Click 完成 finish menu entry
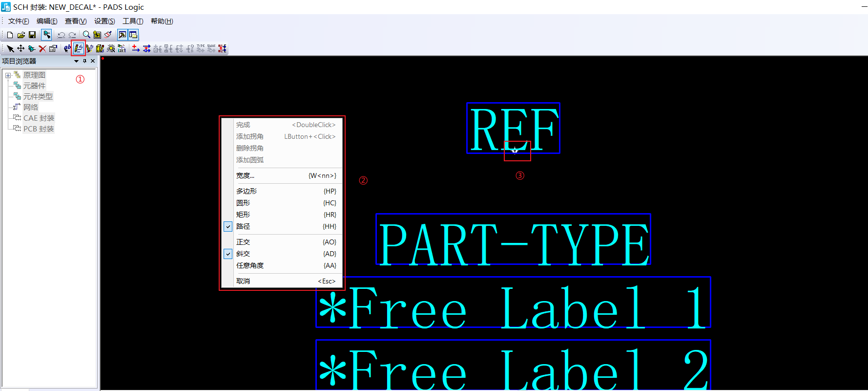 [282, 125]
